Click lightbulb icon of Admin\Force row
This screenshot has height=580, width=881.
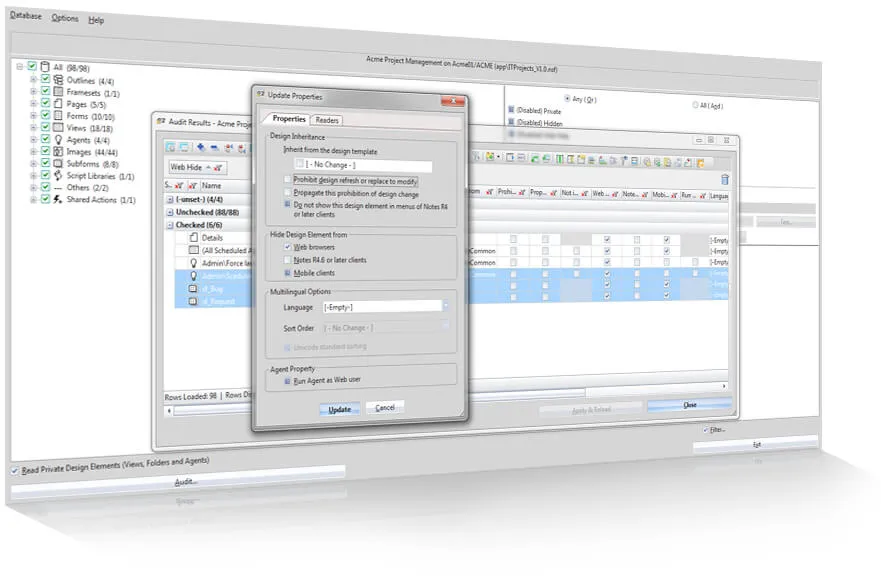coord(194,262)
